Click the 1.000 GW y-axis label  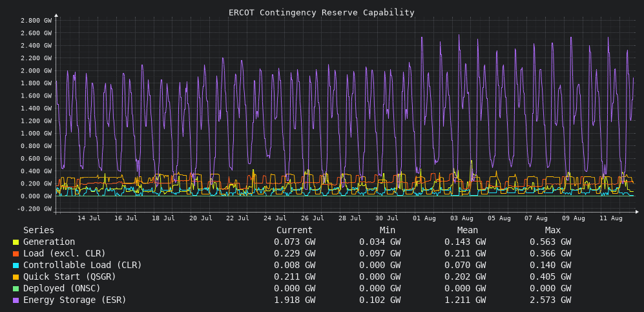[36, 134]
